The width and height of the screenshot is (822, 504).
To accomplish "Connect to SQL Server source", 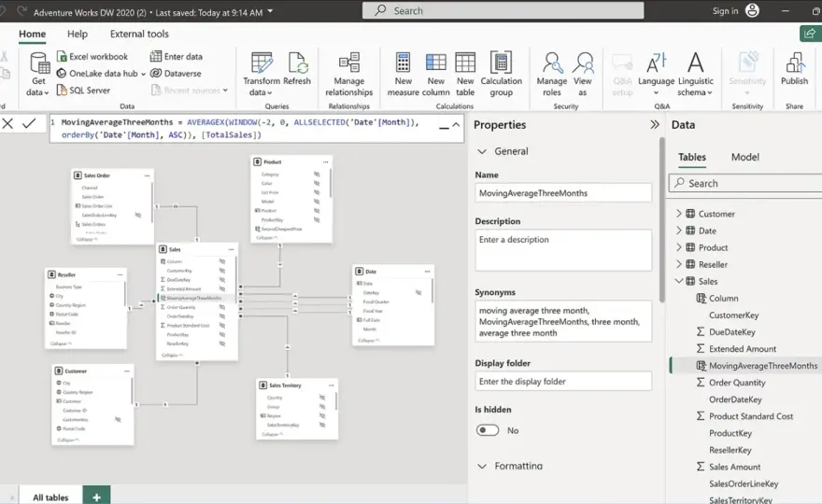I will [x=83, y=91].
